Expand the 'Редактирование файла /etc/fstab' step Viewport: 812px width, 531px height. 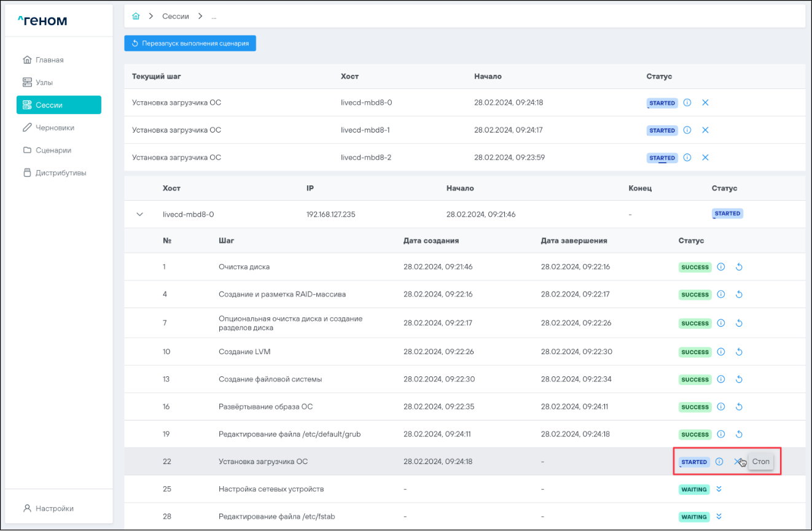coord(720,517)
